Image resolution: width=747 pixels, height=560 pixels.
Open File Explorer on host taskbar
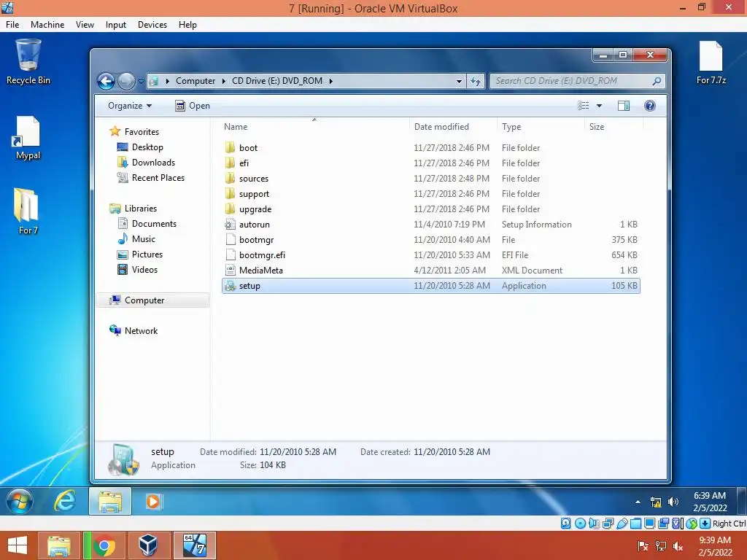(x=58, y=545)
